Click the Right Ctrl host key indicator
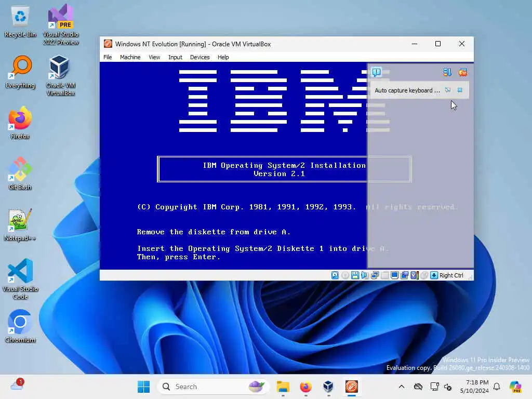 pyautogui.click(x=451, y=275)
